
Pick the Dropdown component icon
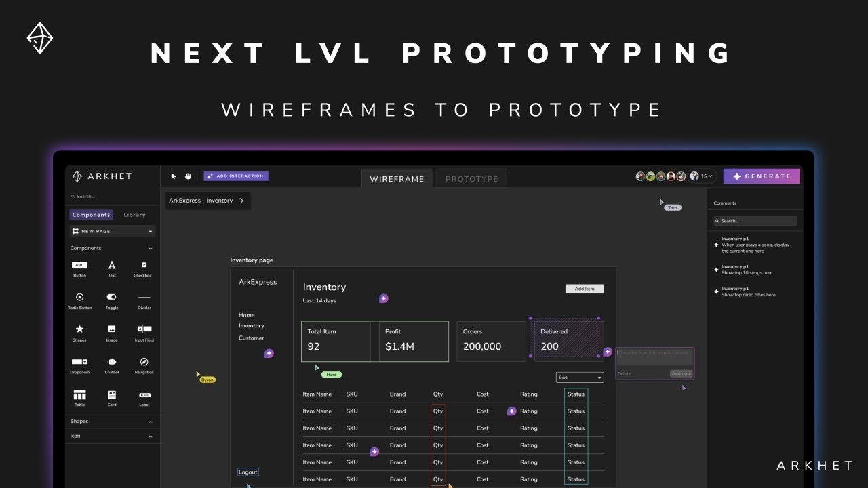(79, 361)
